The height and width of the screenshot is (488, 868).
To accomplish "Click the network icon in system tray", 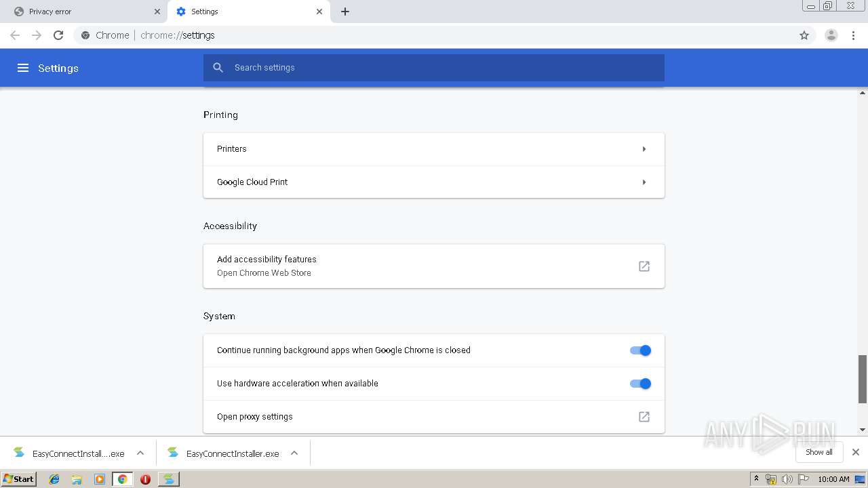I will pyautogui.click(x=771, y=479).
